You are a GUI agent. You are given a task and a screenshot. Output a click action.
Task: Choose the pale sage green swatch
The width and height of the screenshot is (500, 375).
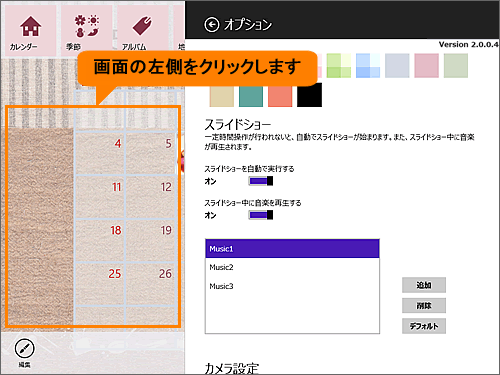[456, 66]
